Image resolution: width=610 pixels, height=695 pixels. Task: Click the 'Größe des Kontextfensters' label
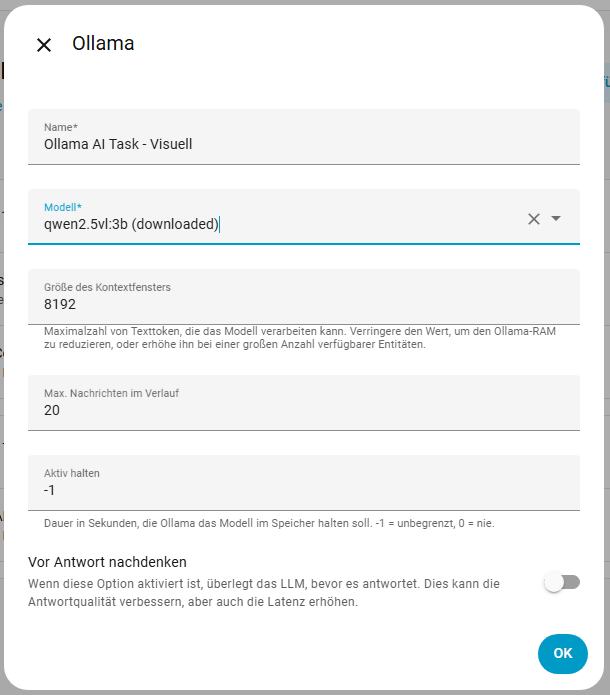pyautogui.click(x=107, y=287)
